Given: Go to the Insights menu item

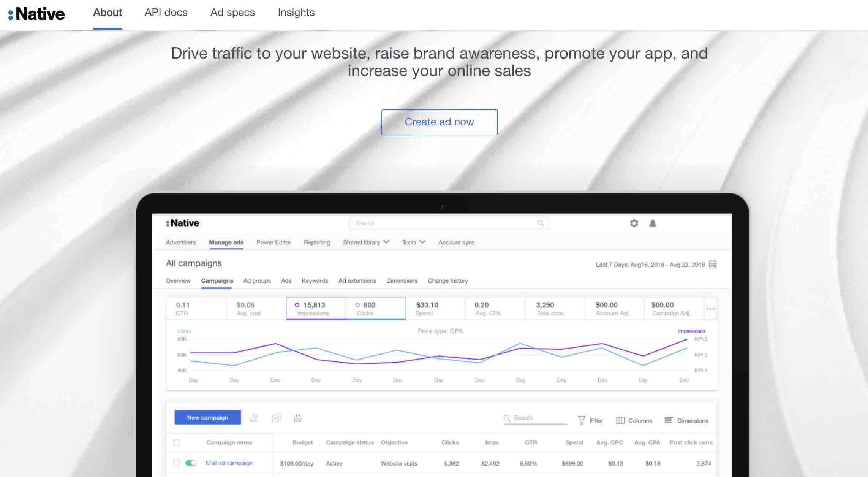Looking at the screenshot, I should click(x=296, y=13).
